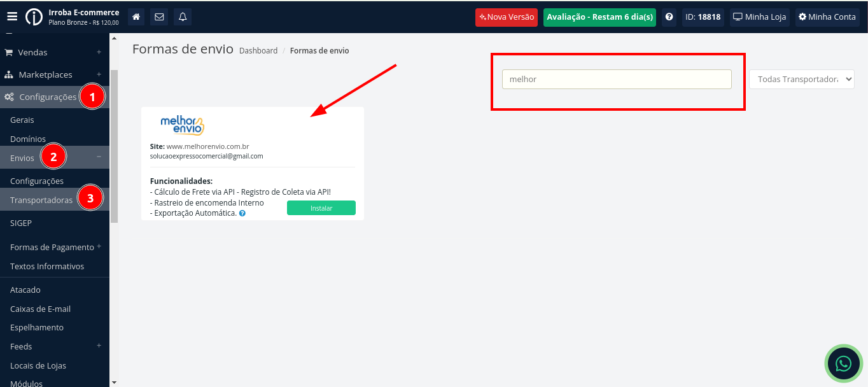
Task: Open the envelope messages icon
Action: [x=159, y=17]
